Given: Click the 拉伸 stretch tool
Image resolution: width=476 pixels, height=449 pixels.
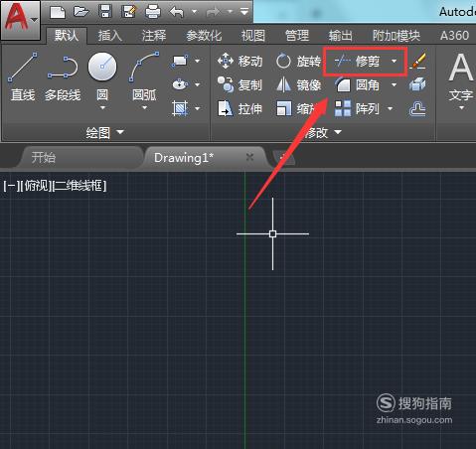Looking at the screenshot, I should click(240, 108).
